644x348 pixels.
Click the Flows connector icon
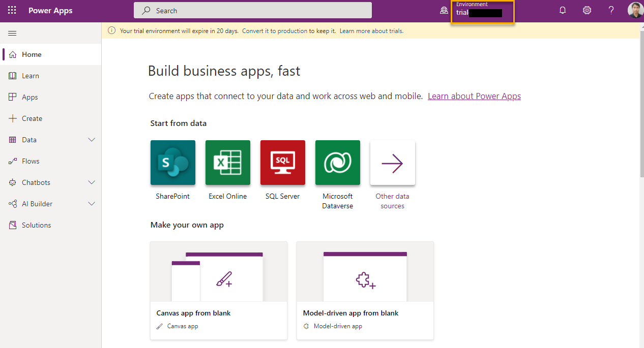tap(13, 161)
